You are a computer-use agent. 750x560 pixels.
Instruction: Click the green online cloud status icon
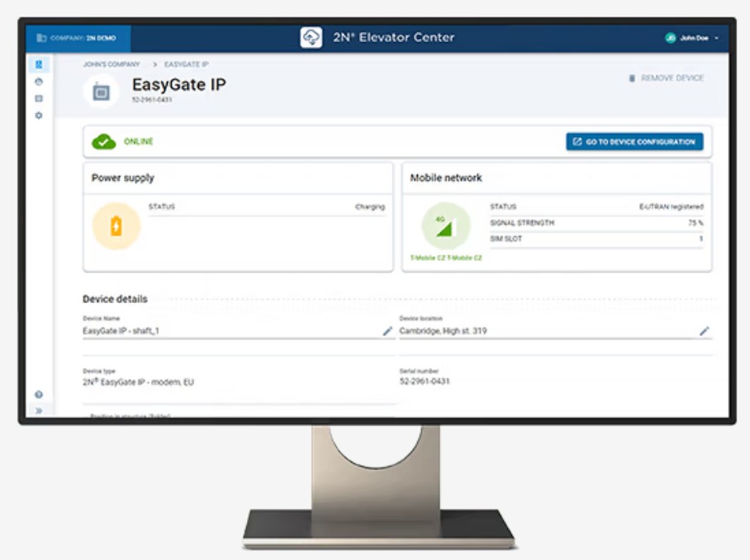pyautogui.click(x=103, y=142)
